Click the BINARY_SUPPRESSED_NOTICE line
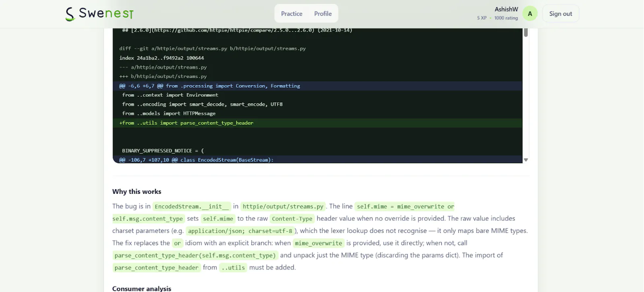This screenshot has width=644, height=292. [x=163, y=151]
